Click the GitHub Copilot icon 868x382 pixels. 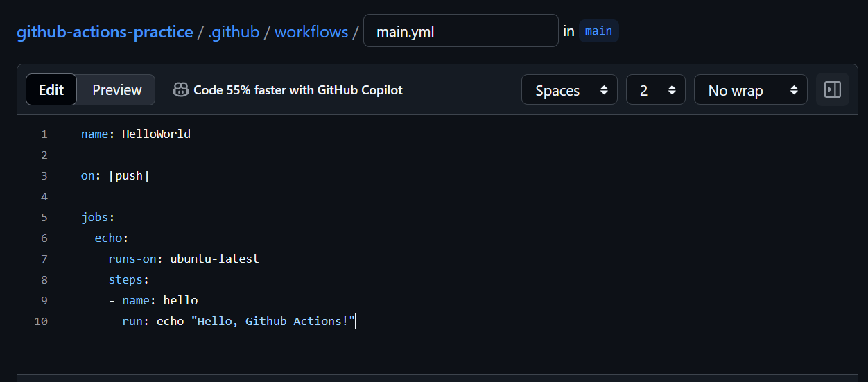pos(181,89)
